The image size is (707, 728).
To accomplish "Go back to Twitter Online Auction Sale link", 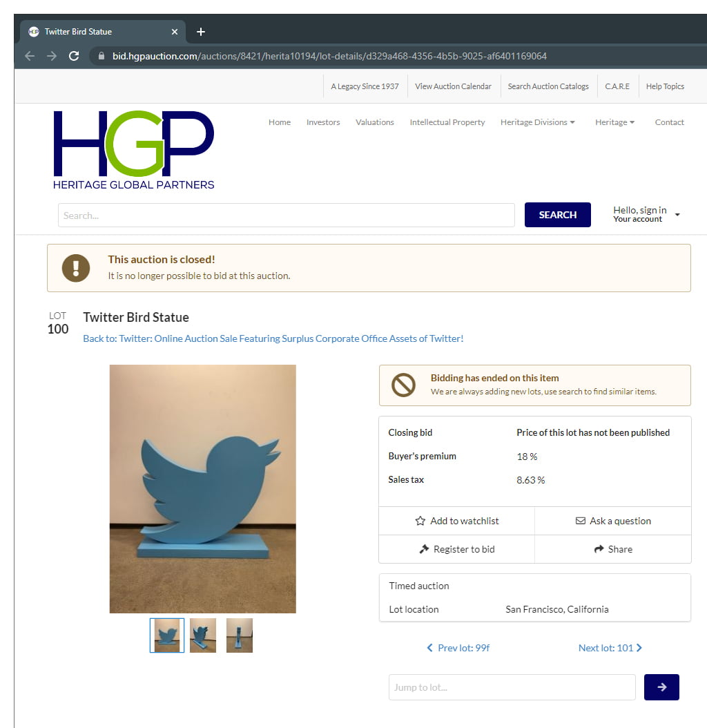I will point(273,338).
